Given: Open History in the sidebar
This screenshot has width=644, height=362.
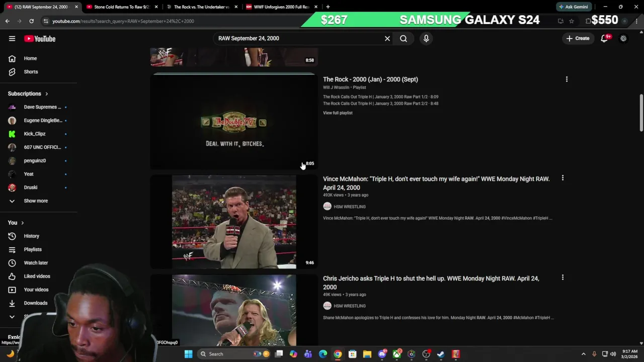Looking at the screenshot, I should pyautogui.click(x=31, y=236).
